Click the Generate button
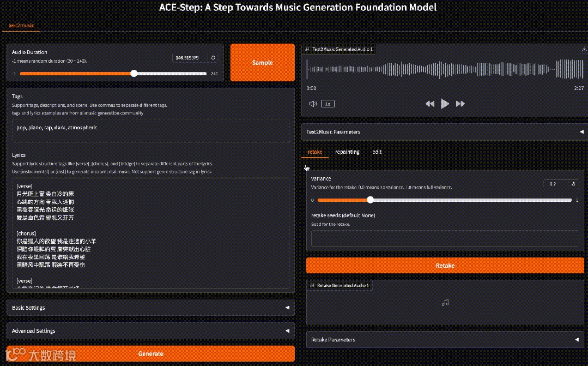 coord(150,353)
